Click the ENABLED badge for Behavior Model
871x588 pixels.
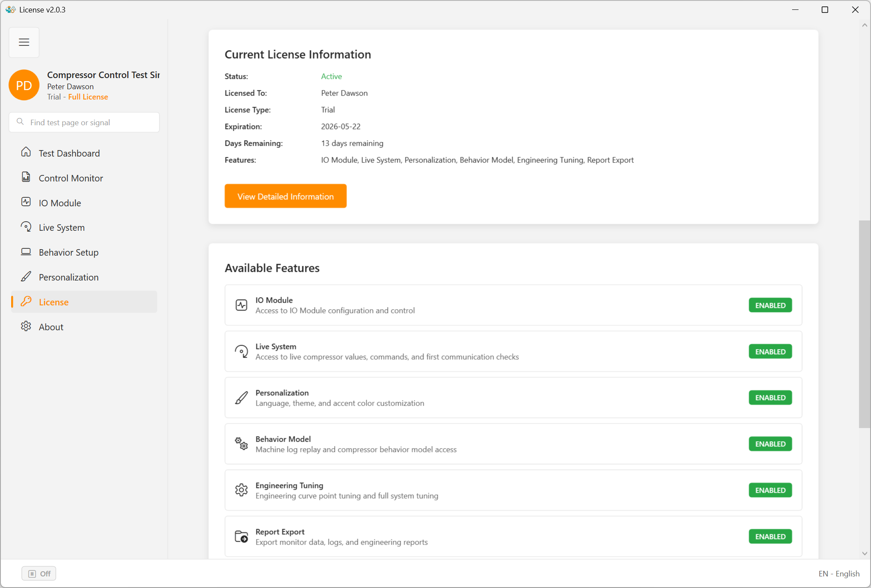(x=770, y=444)
